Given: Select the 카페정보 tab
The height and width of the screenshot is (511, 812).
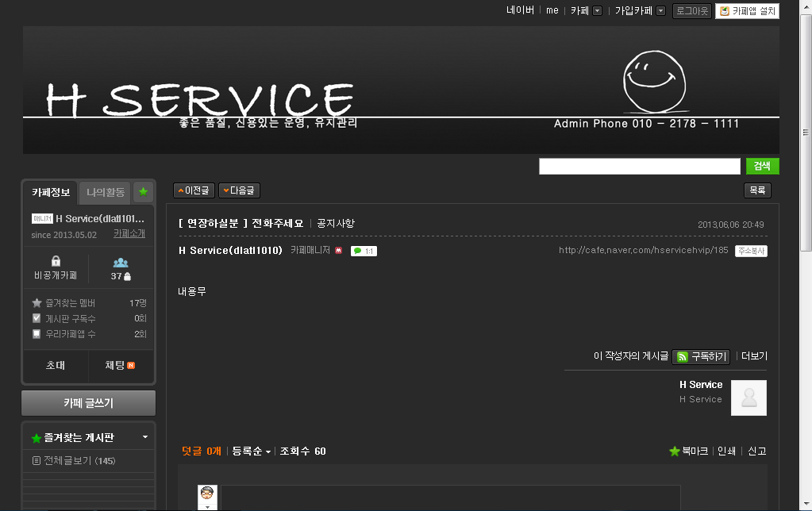Looking at the screenshot, I should pos(51,193).
